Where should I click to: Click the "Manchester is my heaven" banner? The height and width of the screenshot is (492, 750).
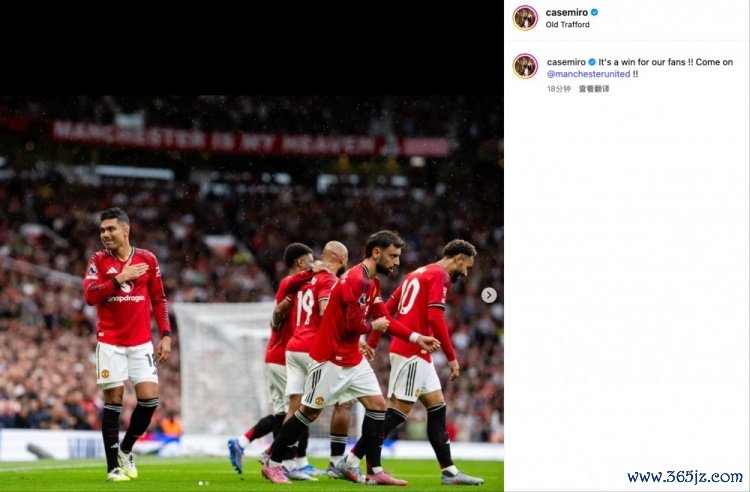(251, 142)
